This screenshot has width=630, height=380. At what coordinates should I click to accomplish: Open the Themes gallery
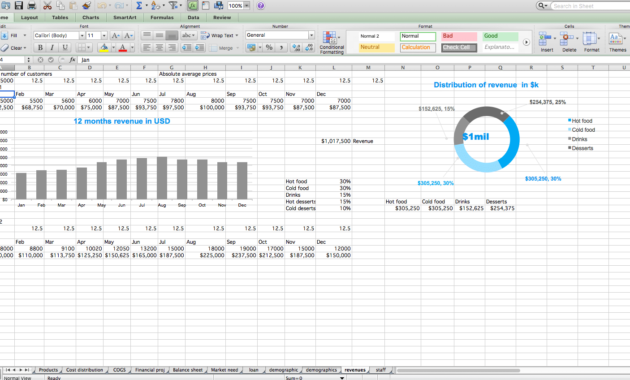coord(617,42)
